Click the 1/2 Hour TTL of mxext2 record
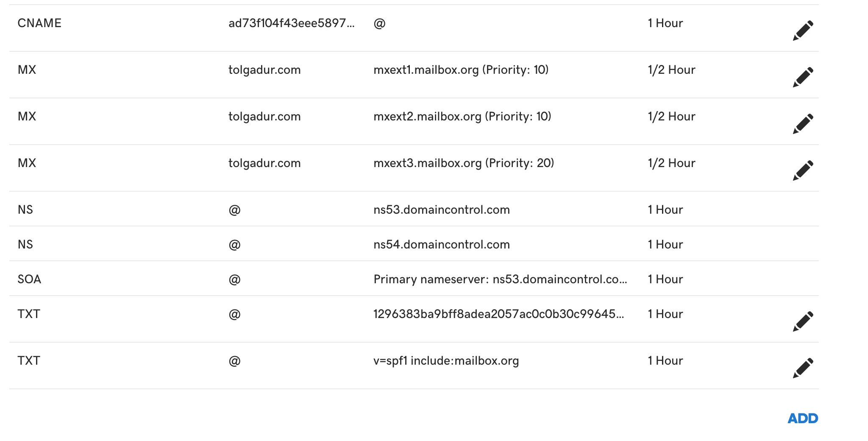 pos(671,117)
